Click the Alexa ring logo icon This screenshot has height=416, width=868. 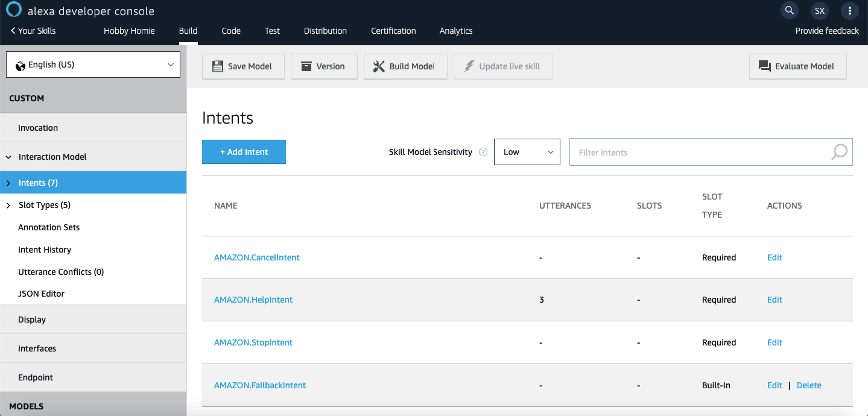14,10
